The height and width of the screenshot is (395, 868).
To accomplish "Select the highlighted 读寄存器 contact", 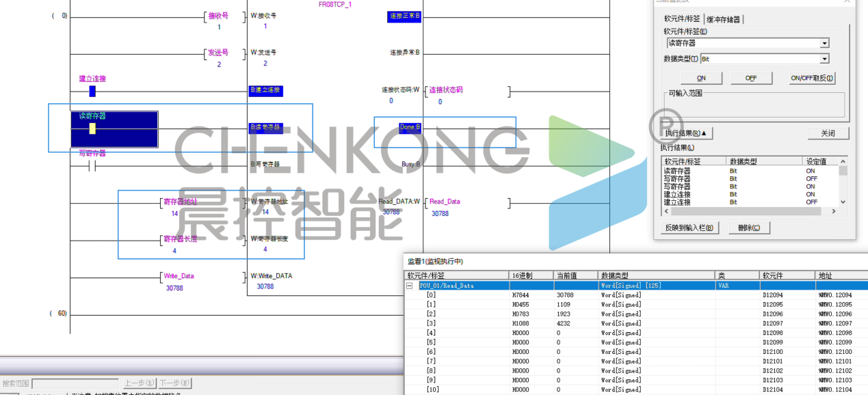I will [92, 128].
